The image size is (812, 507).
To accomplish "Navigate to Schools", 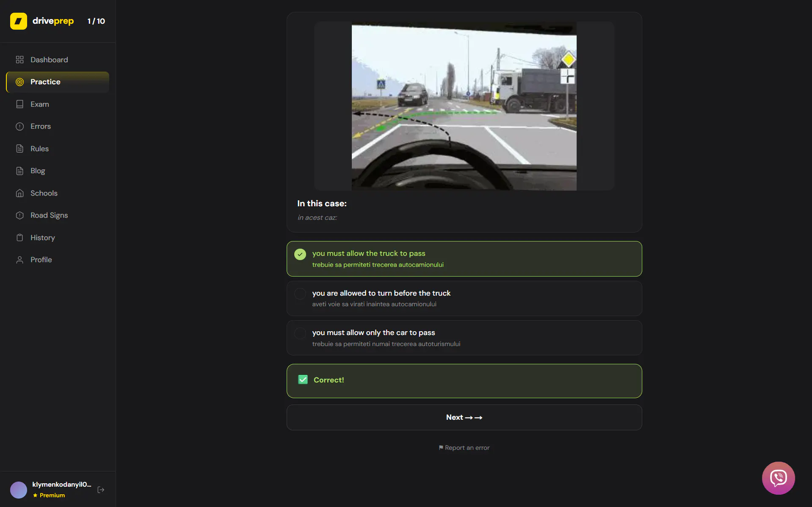I will coord(58,193).
